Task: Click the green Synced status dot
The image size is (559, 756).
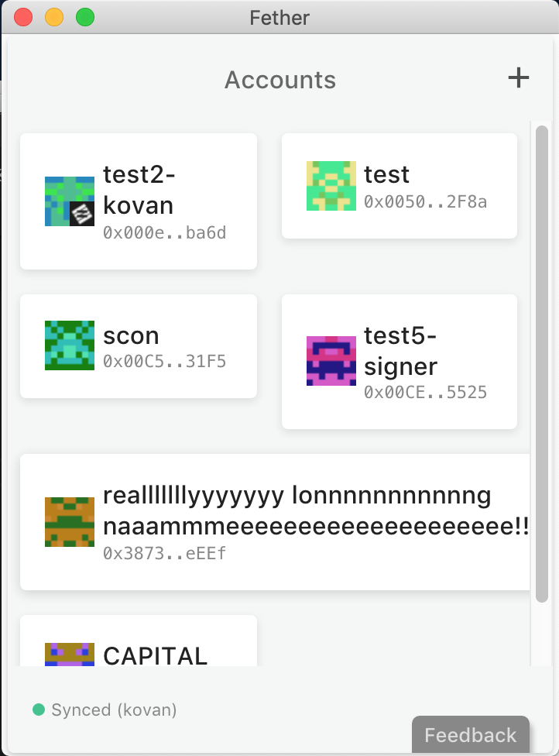Action: [39, 710]
